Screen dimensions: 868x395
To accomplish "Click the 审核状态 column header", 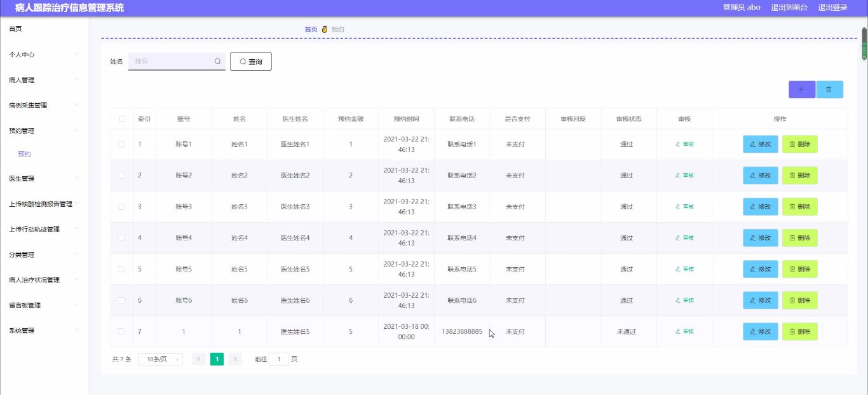I will [628, 119].
